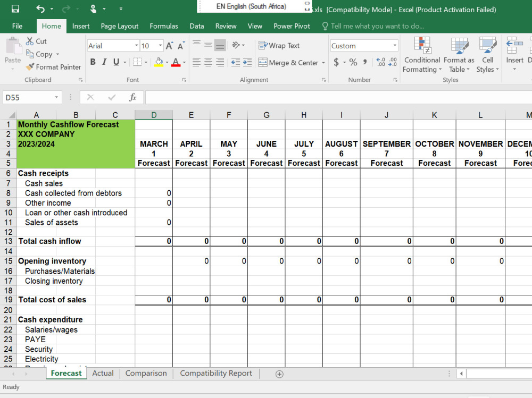Enable Wrap Text
Image resolution: width=532 pixels, height=398 pixels.
click(x=279, y=46)
